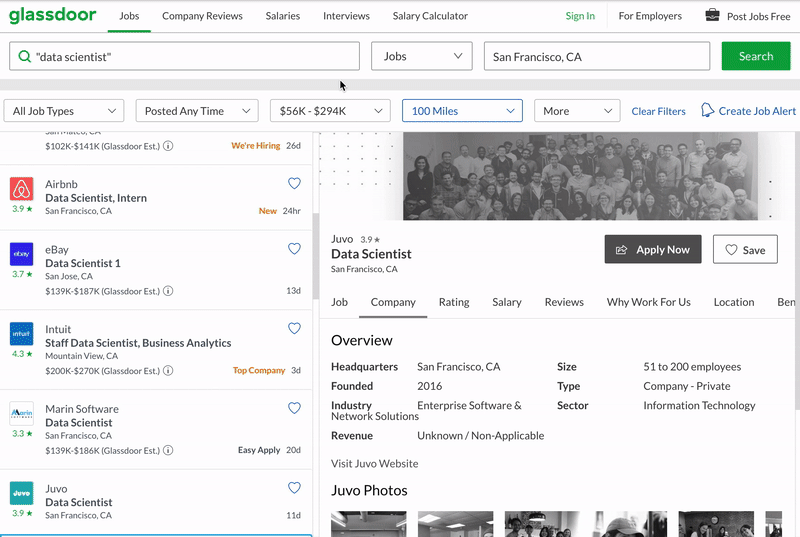This screenshot has width=800, height=537.
Task: Open For Employers link
Action: (650, 16)
